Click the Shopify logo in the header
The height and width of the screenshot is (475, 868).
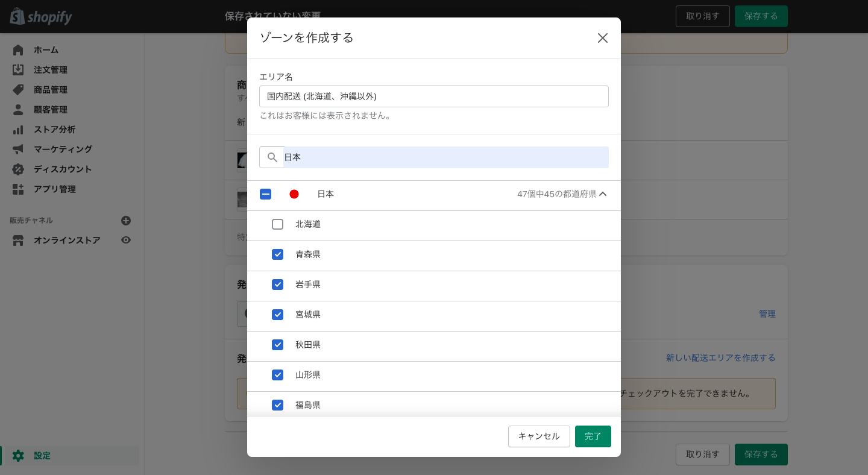tap(41, 17)
